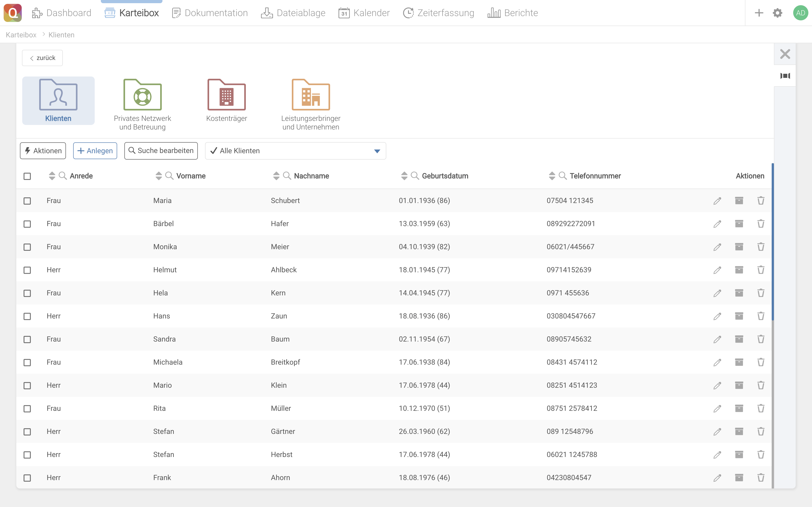
Task: Go back with the zurück button
Action: click(42, 58)
